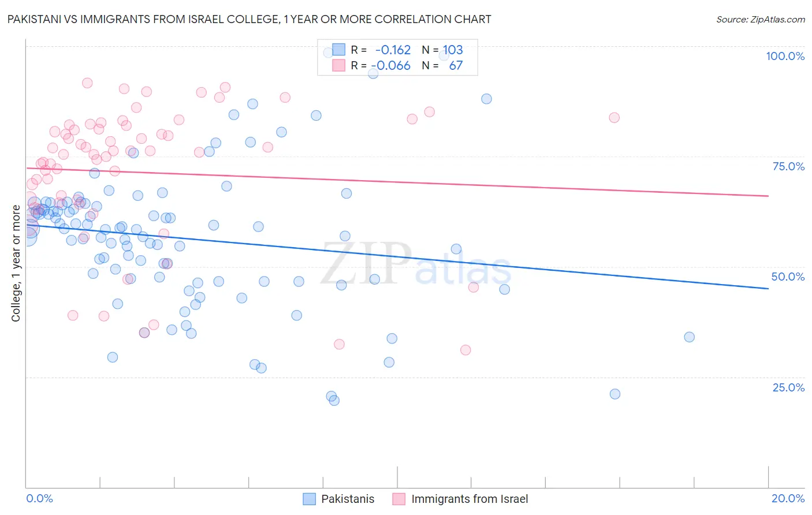
Task: Click the 0.0% x-axis label
Action: [40, 498]
